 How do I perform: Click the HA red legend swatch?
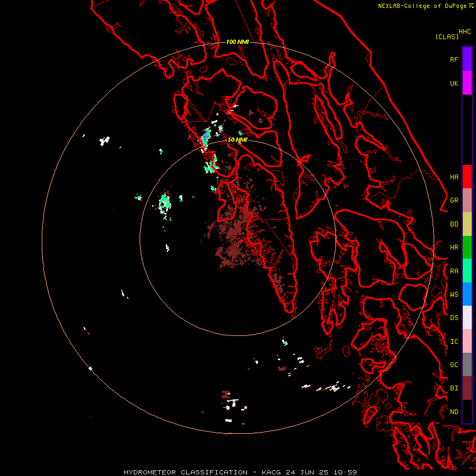pos(467,177)
